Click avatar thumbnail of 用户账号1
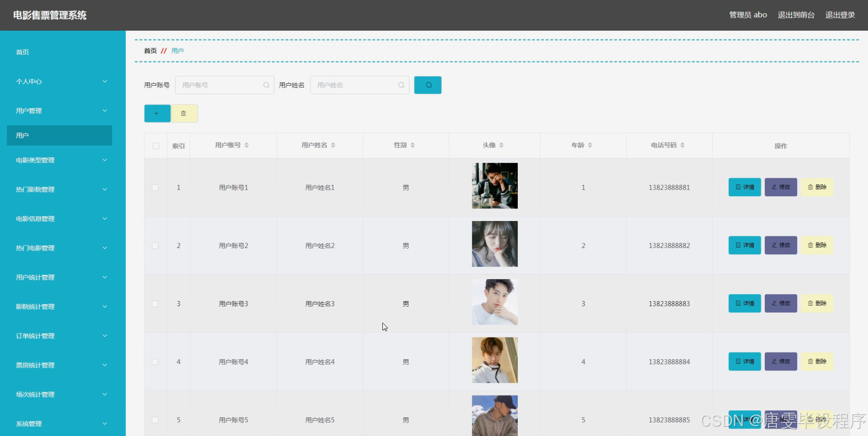This screenshot has width=868, height=436. tap(494, 186)
